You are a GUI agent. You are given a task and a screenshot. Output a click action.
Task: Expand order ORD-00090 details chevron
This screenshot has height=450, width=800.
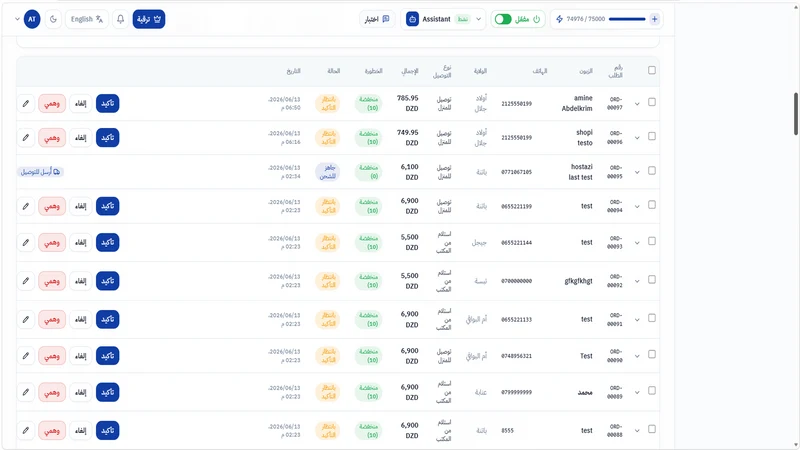click(637, 356)
